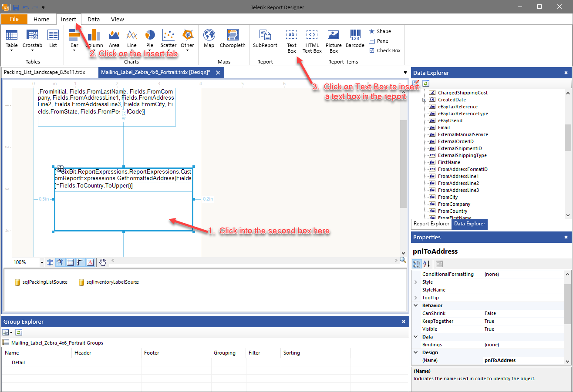Switch properties to categorized view
Viewport: 573px width, 392px height.
417,264
